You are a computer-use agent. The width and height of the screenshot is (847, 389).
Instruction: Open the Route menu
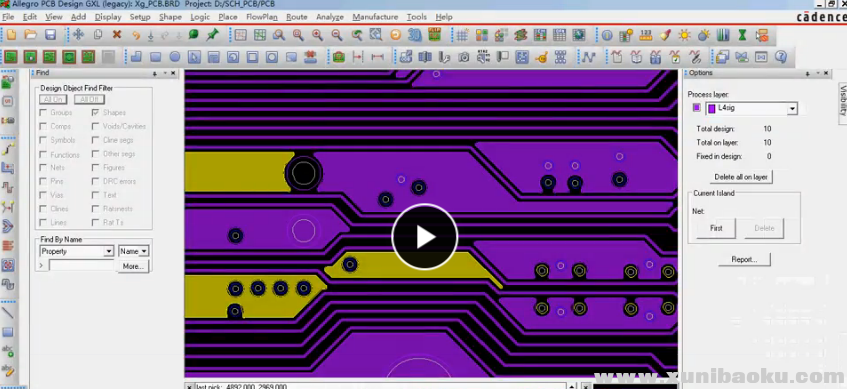(297, 17)
